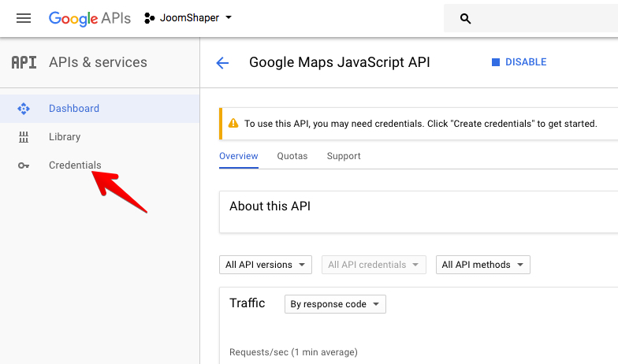Expand the All API versions dropdown
The height and width of the screenshot is (364, 618).
(x=266, y=265)
